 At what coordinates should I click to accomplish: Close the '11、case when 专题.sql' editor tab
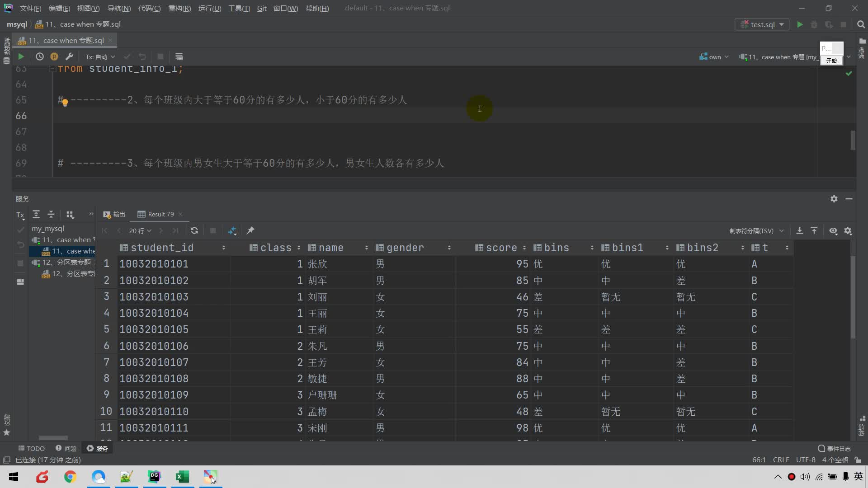pyautogui.click(x=110, y=40)
